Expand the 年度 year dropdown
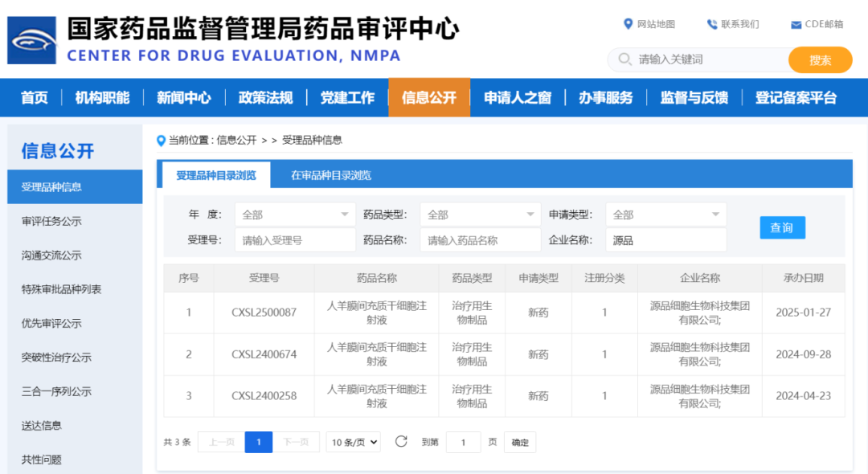The width and height of the screenshot is (868, 474). tap(295, 215)
